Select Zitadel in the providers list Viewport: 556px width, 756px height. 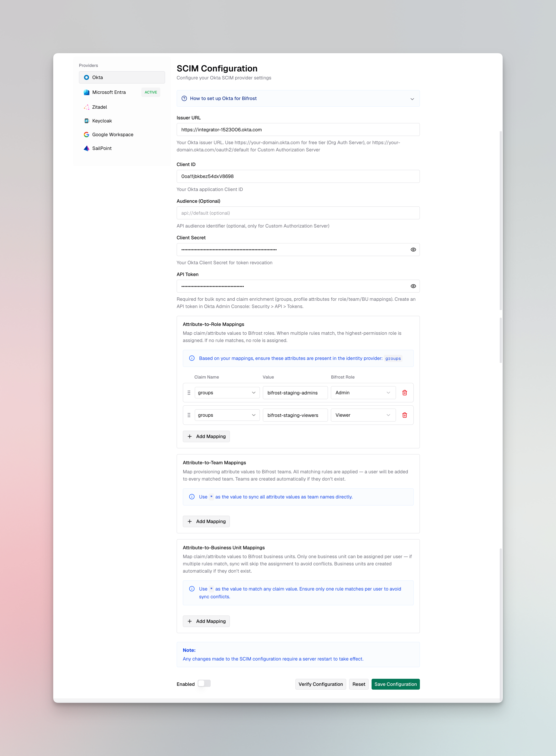coord(122,107)
